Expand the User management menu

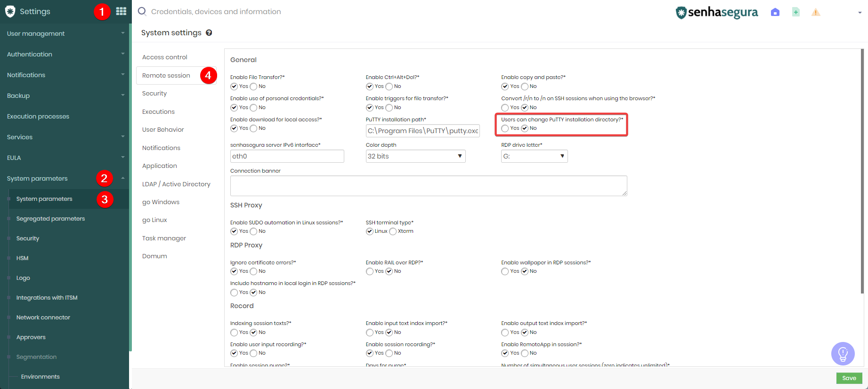click(65, 33)
